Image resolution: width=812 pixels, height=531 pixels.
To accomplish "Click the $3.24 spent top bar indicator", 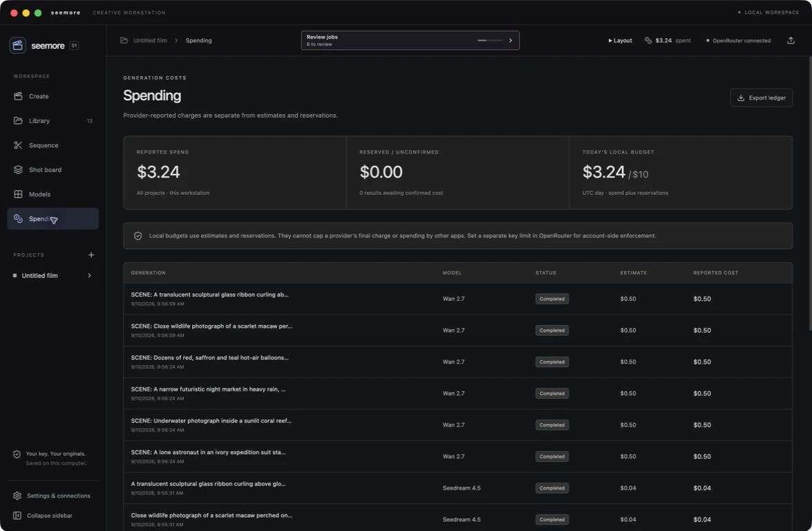I will [668, 40].
